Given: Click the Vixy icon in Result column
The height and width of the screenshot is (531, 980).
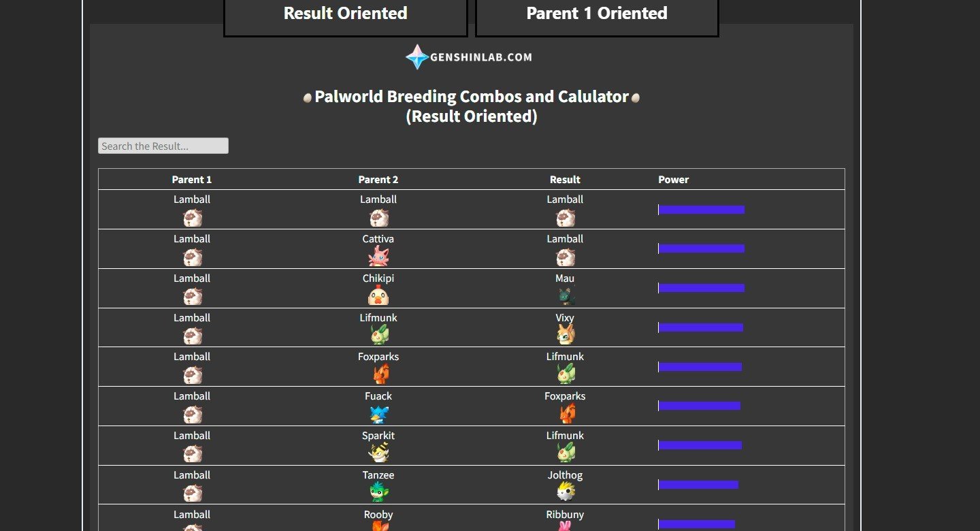Looking at the screenshot, I should (565, 335).
